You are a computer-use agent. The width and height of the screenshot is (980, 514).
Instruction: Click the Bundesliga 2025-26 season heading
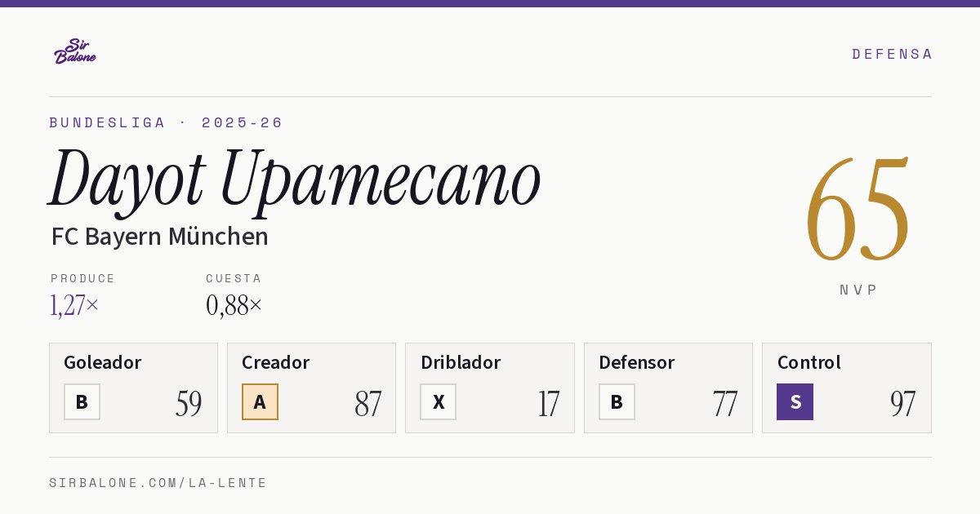[166, 122]
